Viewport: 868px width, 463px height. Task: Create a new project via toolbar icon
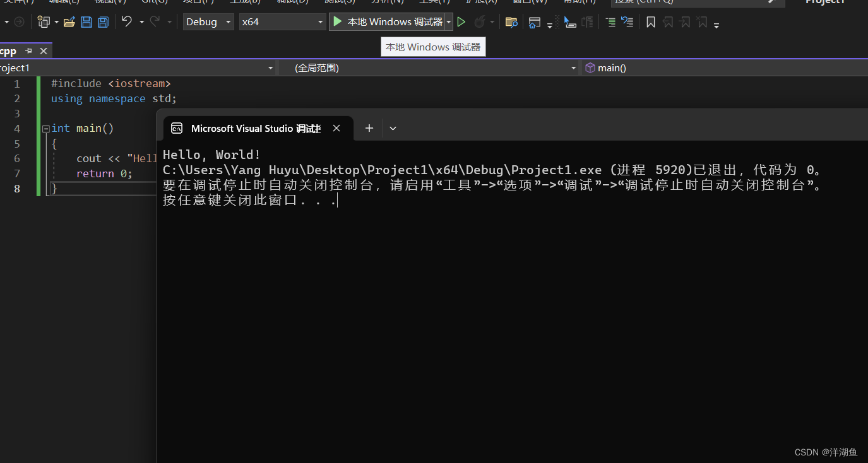(44, 21)
